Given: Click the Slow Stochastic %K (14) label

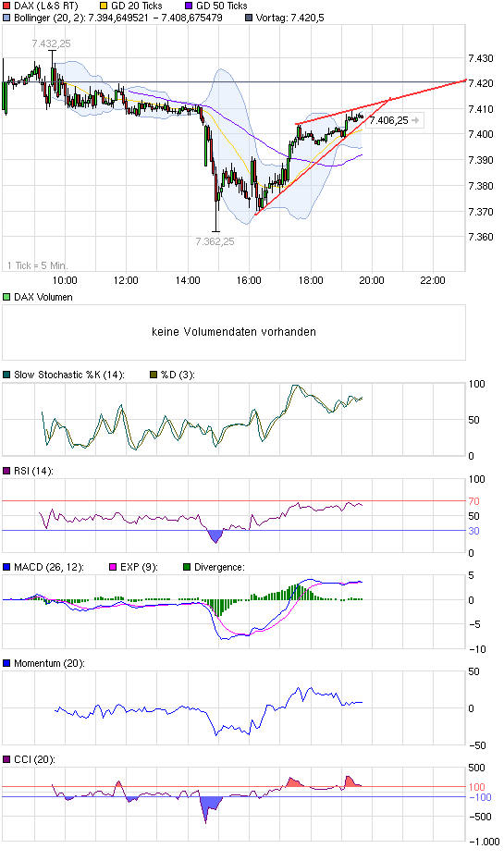Looking at the screenshot, I should pyautogui.click(x=69, y=375).
